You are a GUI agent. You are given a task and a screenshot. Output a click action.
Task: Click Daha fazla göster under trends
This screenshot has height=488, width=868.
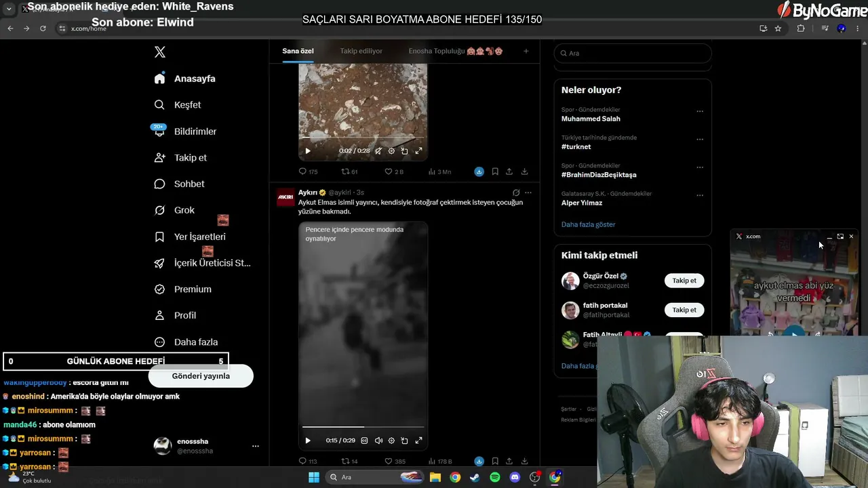(589, 224)
